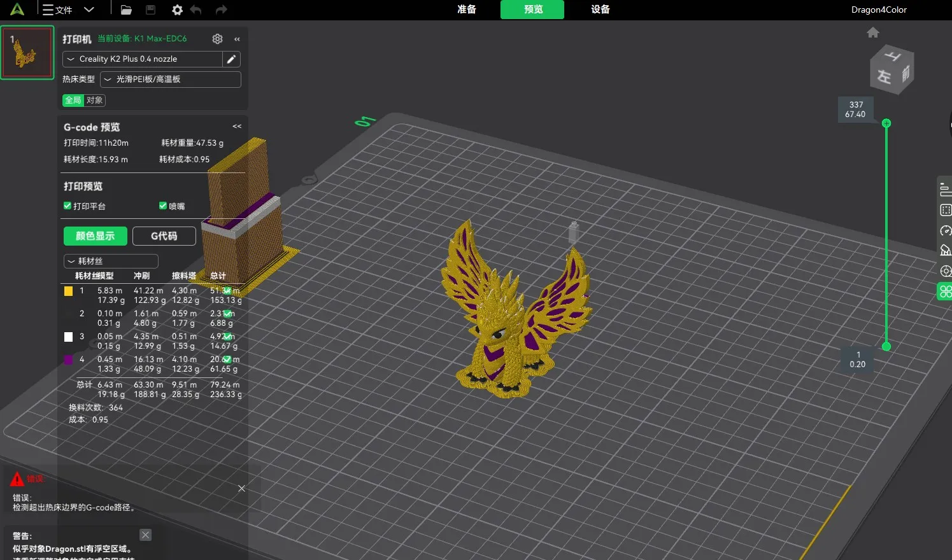
Task: Click the undo arrow icon
Action: 195,10
